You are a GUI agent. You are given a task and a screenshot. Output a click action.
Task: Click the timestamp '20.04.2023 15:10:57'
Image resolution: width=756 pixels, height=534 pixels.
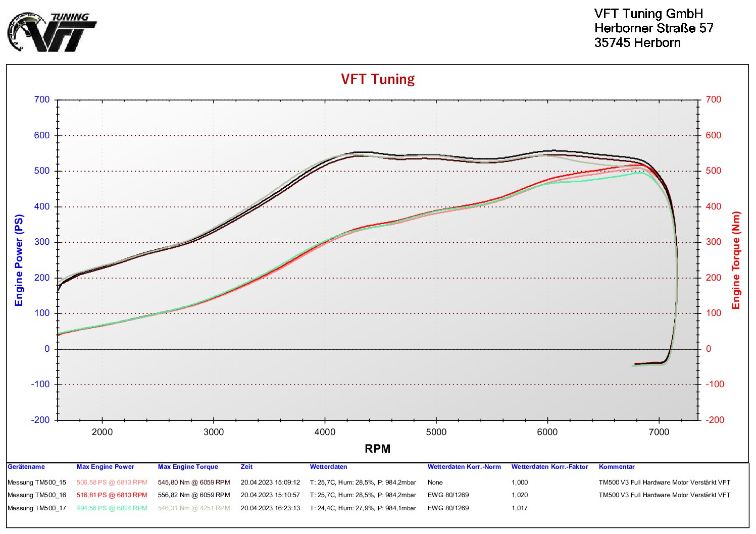click(x=270, y=495)
